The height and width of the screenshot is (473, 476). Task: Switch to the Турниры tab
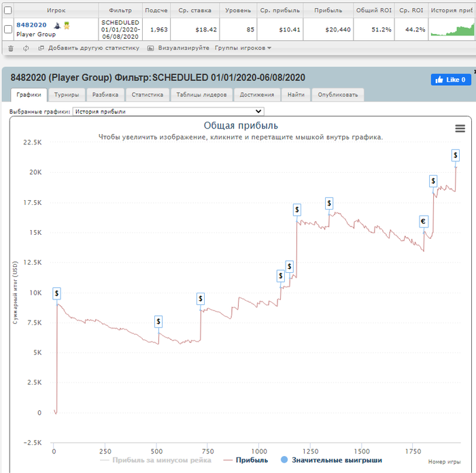[x=67, y=95]
